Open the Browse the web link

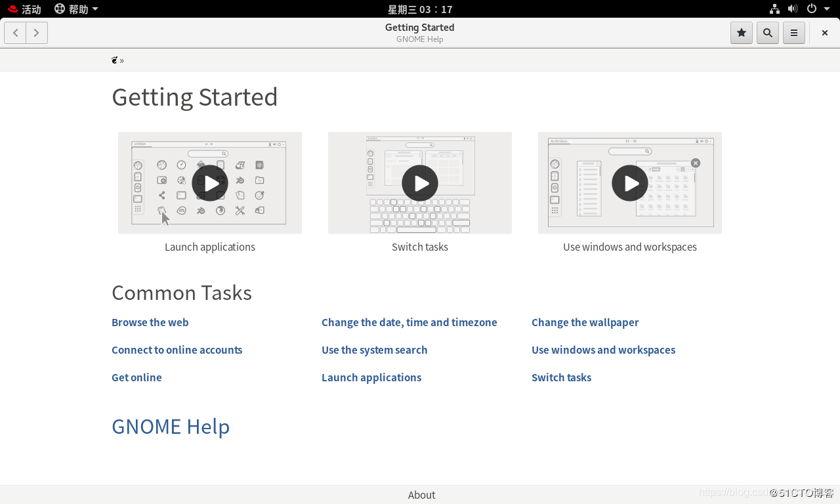(x=150, y=322)
